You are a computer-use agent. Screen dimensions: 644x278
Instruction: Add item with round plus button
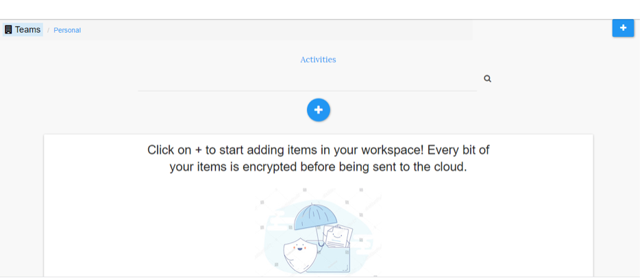click(319, 110)
